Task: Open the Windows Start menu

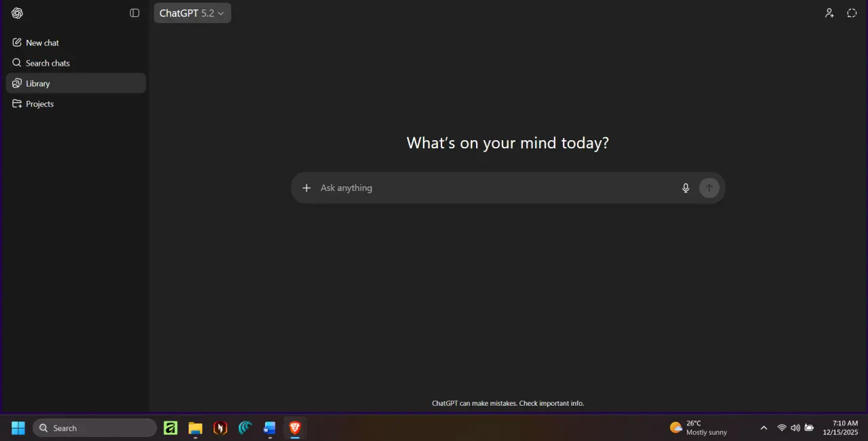Action: coord(18,428)
